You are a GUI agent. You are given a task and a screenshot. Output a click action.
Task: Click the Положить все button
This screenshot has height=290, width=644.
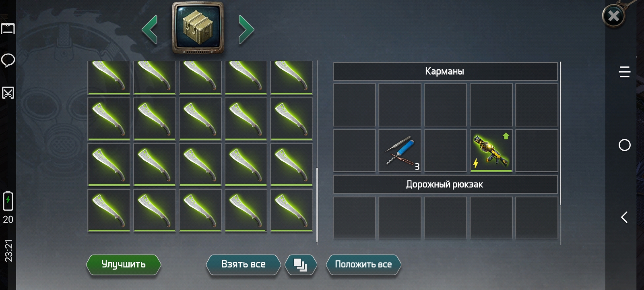pos(363,265)
